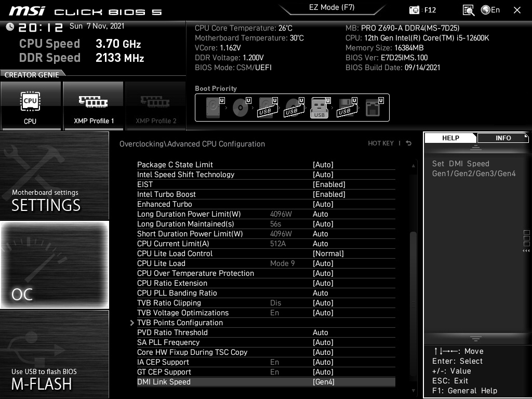Viewport: 532px width, 399px height.
Task: Click the Overclocking\Advanced CPU Configuration breadcrumb
Action: click(x=192, y=144)
